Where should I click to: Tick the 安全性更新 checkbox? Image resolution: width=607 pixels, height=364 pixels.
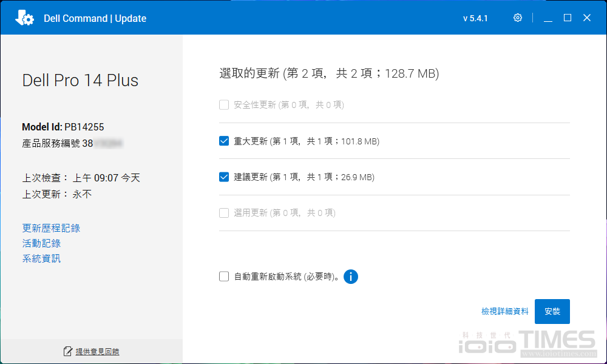[x=224, y=105]
